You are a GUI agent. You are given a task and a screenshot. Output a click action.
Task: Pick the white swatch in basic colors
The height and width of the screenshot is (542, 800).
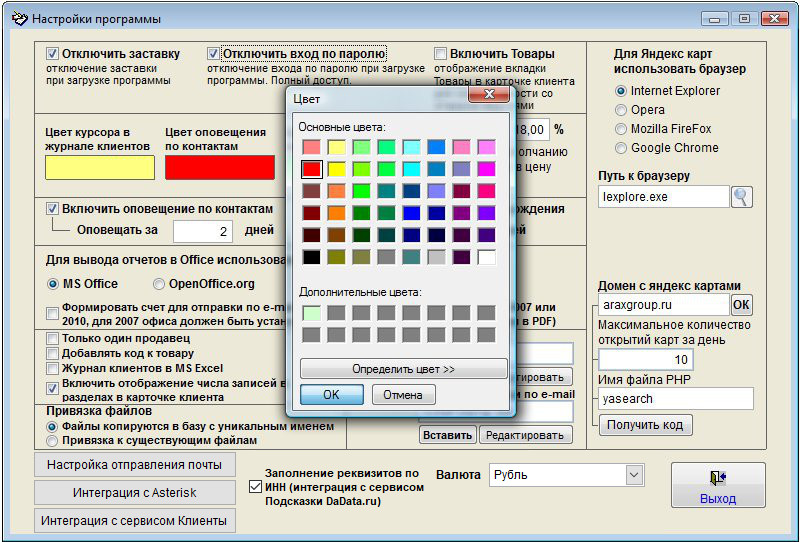tap(487, 257)
